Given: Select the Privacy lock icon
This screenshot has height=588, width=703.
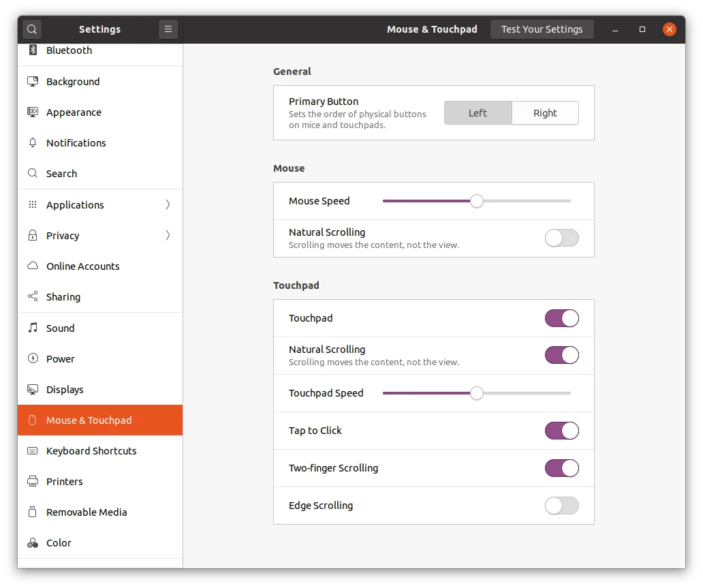Looking at the screenshot, I should click(x=33, y=236).
